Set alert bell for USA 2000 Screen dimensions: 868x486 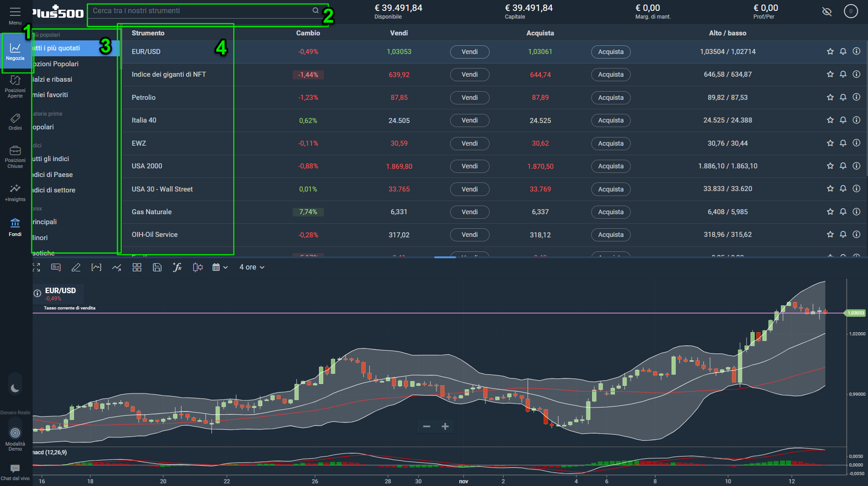(x=843, y=166)
